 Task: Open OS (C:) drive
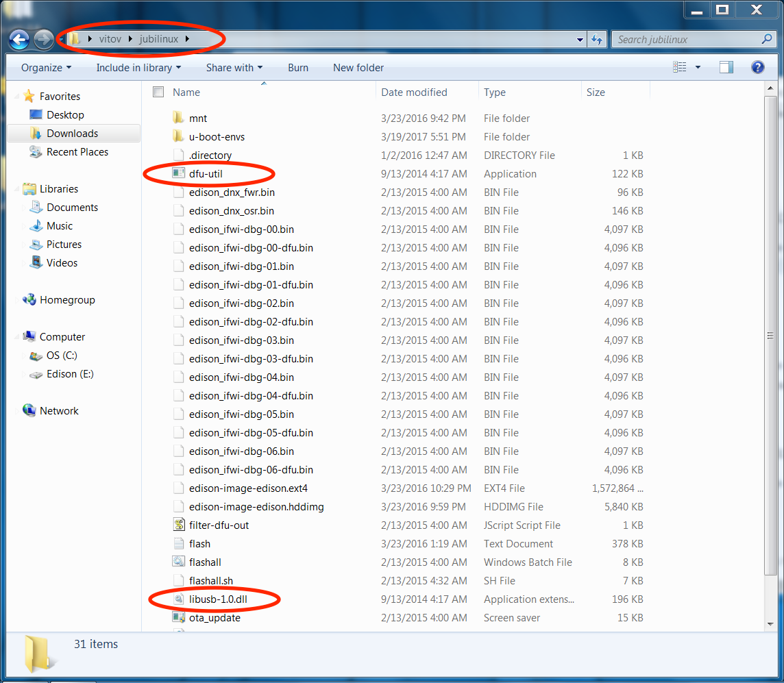(x=62, y=356)
